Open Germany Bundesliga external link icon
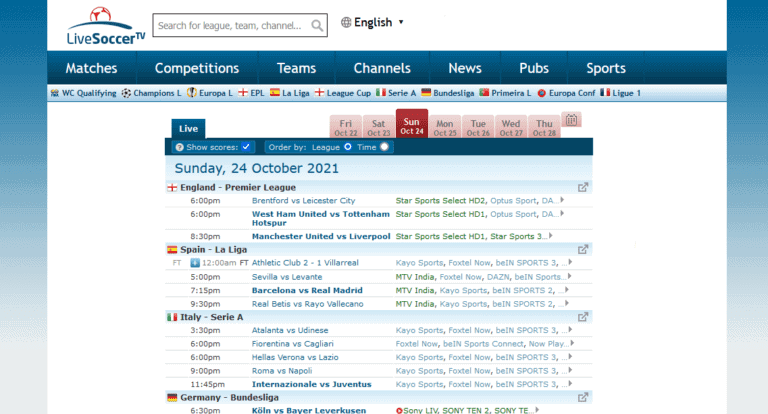Screen dimensions: 768x414 click(582, 397)
